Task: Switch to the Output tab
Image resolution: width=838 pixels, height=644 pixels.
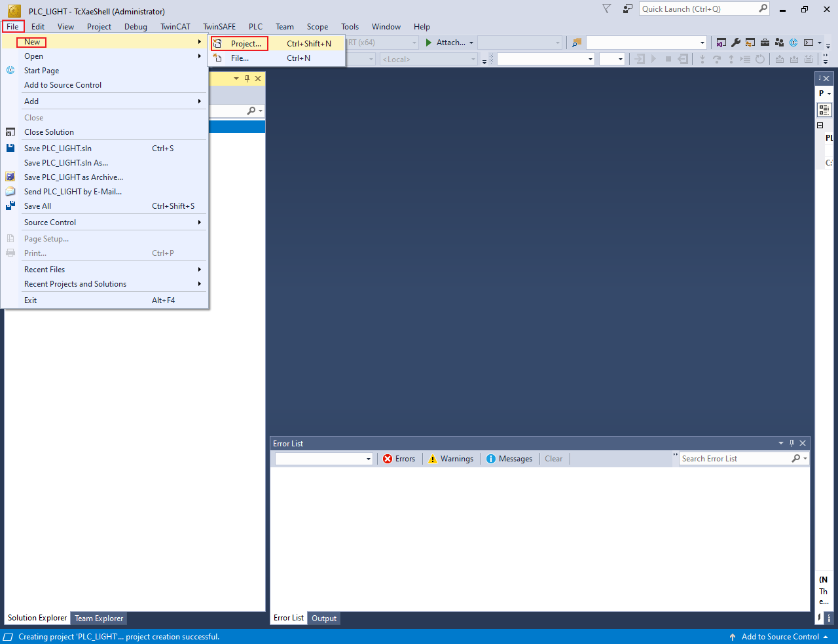Action: click(x=324, y=618)
